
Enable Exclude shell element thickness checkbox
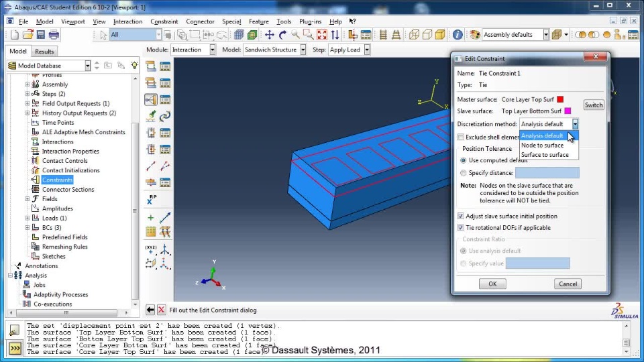click(x=461, y=137)
